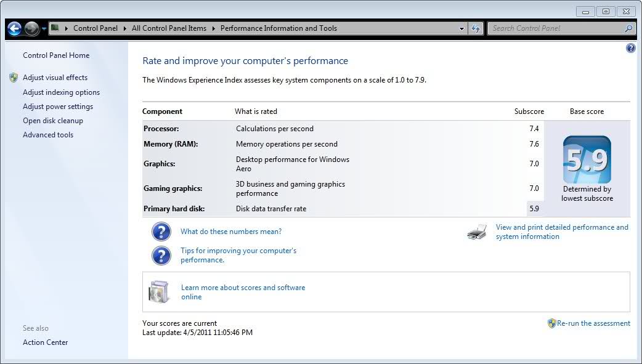Click help icon beside What do these numbers mean

pyautogui.click(x=161, y=232)
